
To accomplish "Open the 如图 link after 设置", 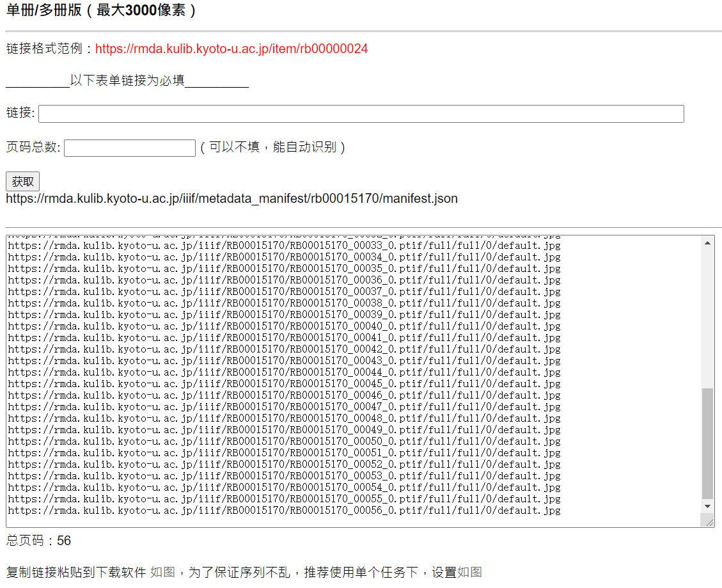I will [469, 572].
